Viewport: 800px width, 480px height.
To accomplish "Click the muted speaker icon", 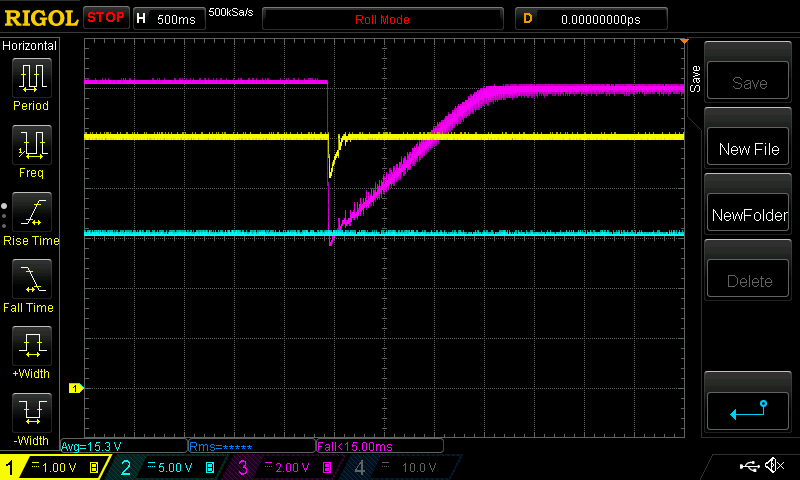I will (x=773, y=466).
